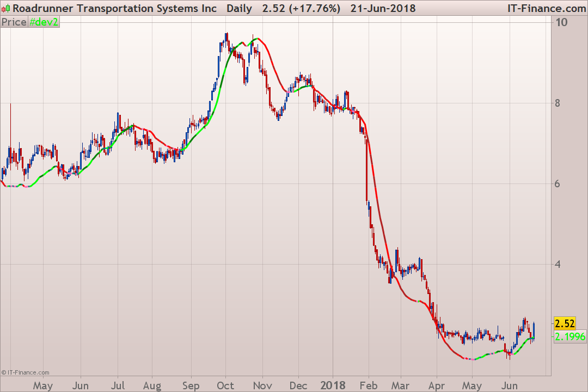Click the candlestick chart icon beside the title

pos(5,8)
